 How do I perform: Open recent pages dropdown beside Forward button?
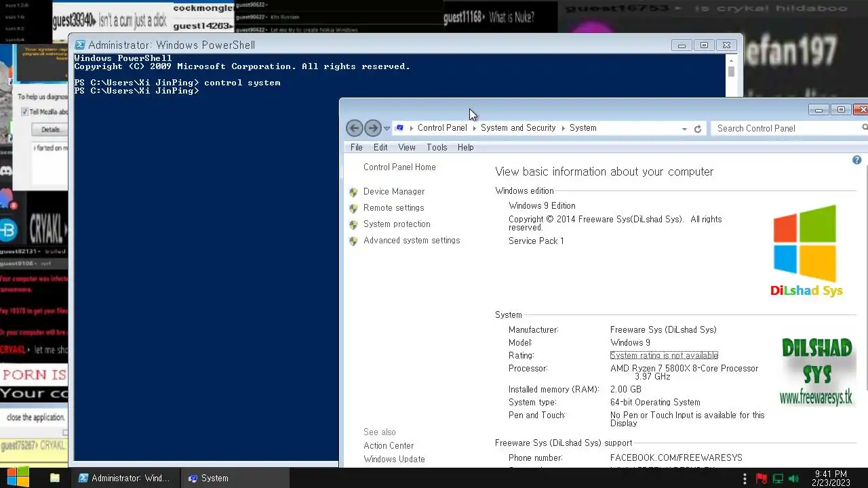point(387,128)
